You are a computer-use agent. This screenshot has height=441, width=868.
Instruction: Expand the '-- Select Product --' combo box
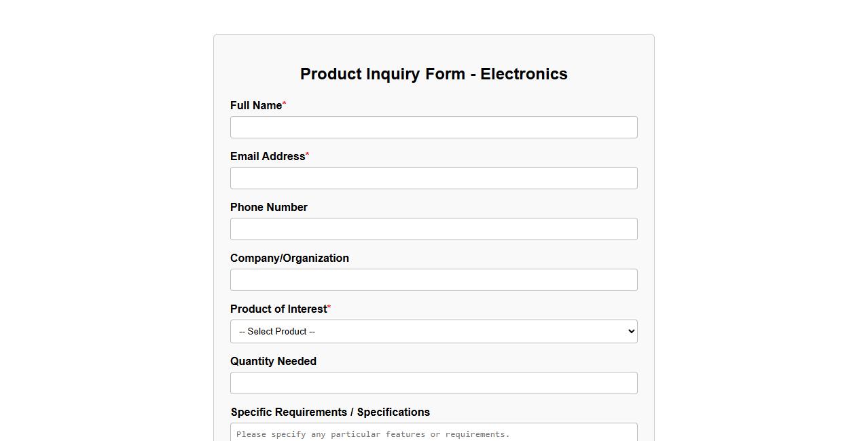433,331
